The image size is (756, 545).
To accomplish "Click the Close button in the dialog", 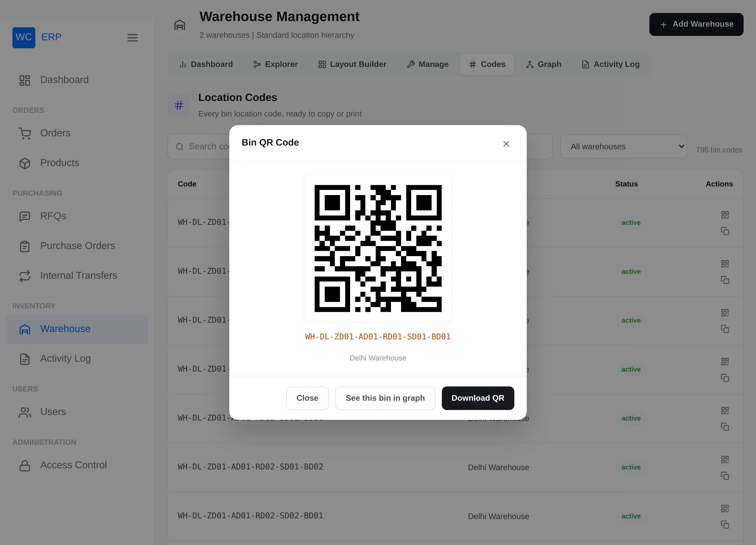I will tap(307, 398).
